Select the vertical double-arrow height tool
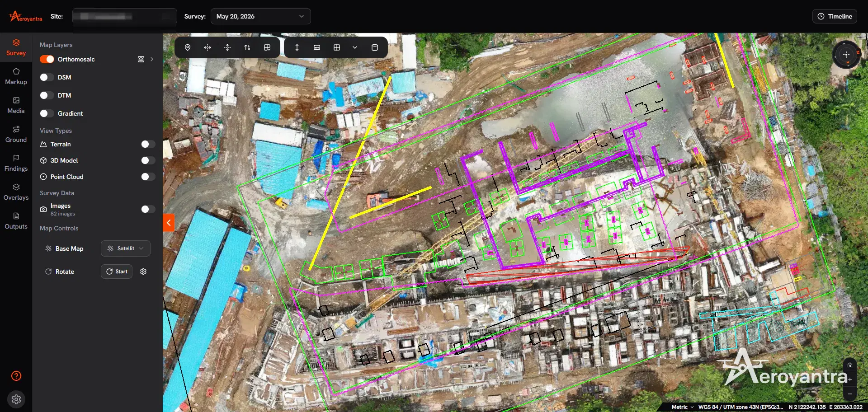This screenshot has width=868, height=412. [297, 47]
